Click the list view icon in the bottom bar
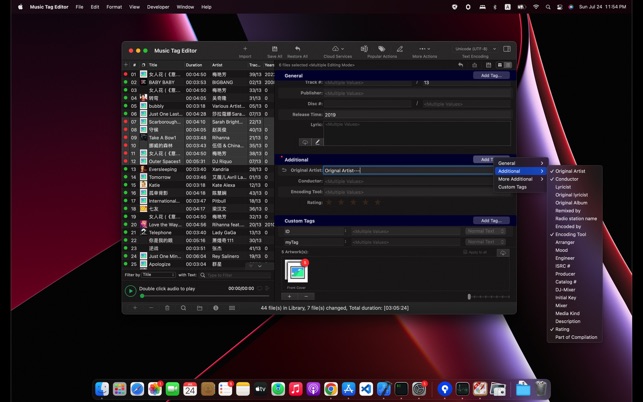The height and width of the screenshot is (402, 643). pyautogui.click(x=232, y=308)
